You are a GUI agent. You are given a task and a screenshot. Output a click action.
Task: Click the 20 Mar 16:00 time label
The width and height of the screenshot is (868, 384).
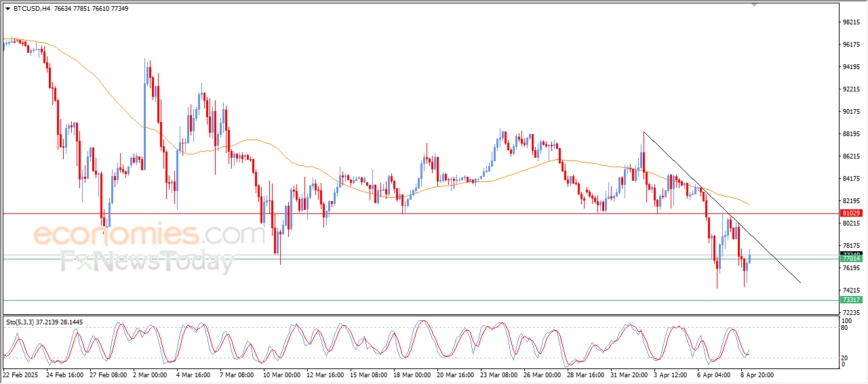click(x=455, y=375)
